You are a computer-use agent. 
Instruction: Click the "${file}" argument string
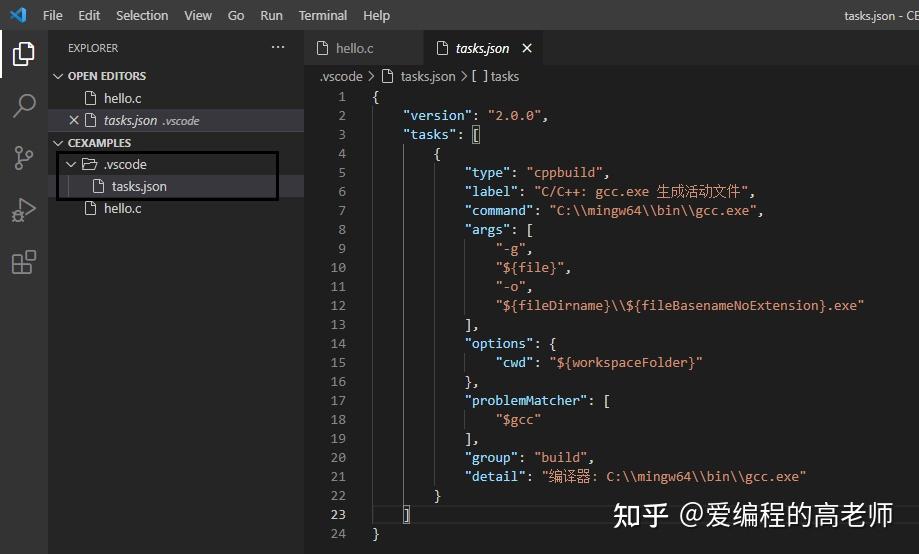coord(529,268)
